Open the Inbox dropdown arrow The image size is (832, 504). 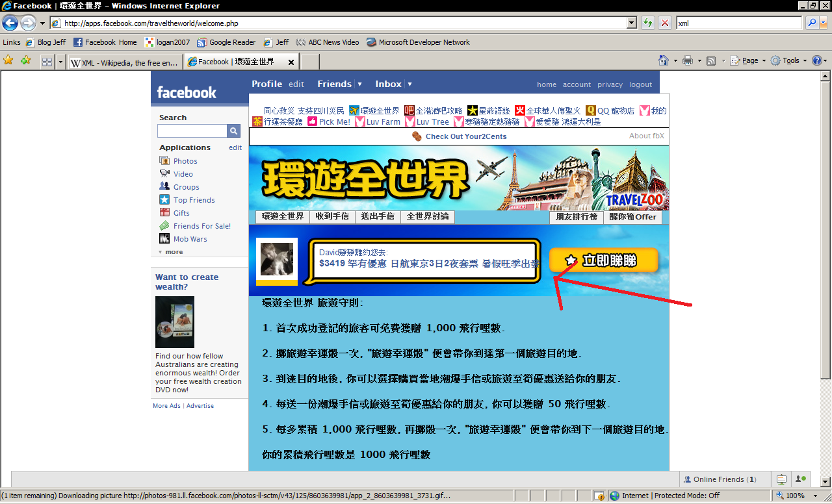click(x=409, y=84)
